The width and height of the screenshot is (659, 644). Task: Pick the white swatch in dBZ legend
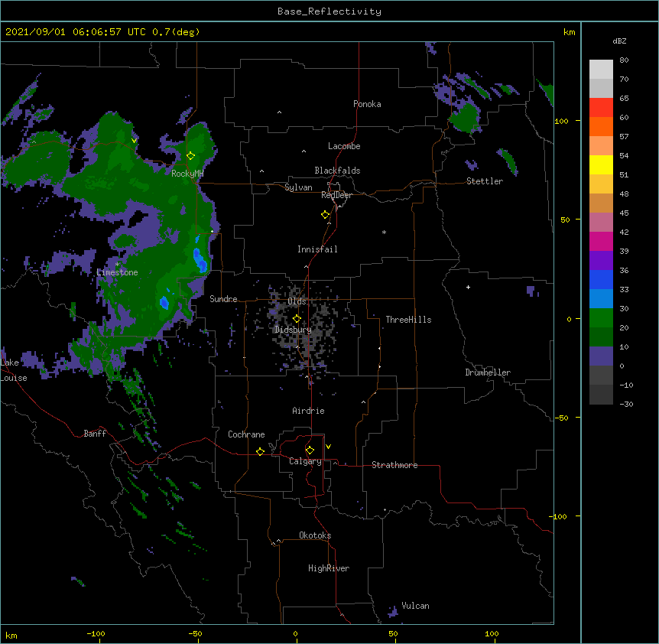[x=601, y=70]
